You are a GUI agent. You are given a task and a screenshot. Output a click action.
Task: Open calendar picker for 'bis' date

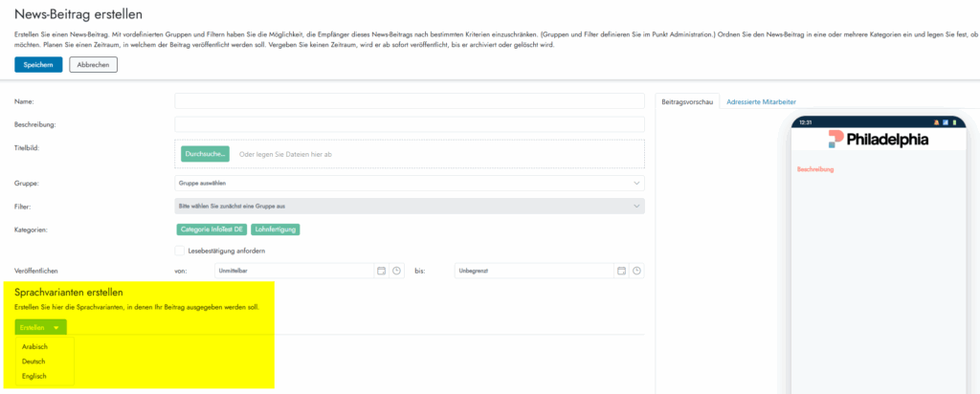[621, 271]
